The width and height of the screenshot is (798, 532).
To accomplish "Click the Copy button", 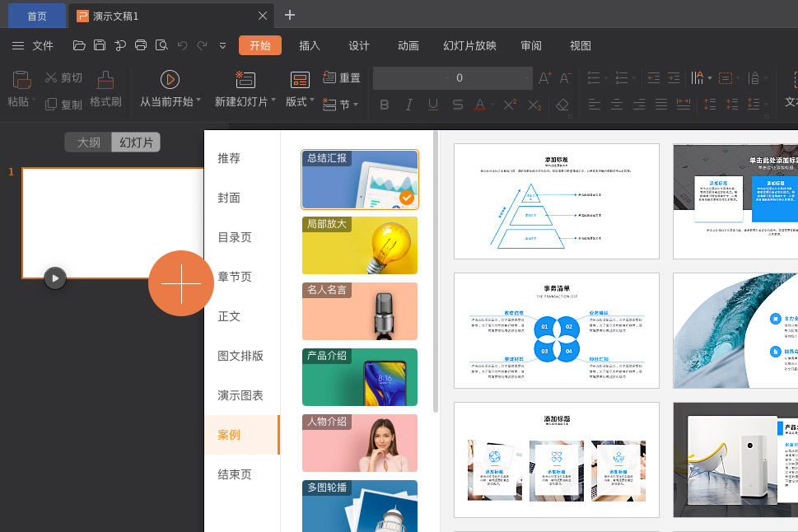I will pos(63,105).
